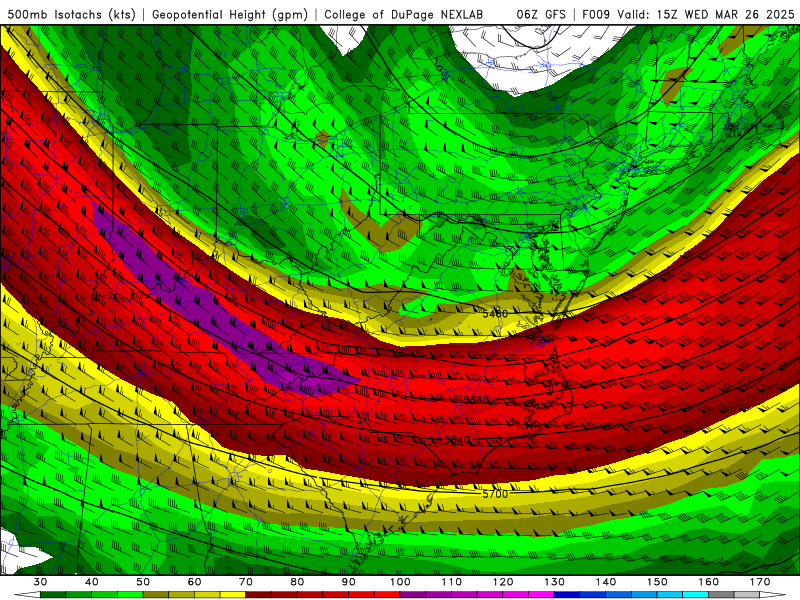Click the 40 value on the color scale
The height and width of the screenshot is (600, 800).
click(x=92, y=582)
